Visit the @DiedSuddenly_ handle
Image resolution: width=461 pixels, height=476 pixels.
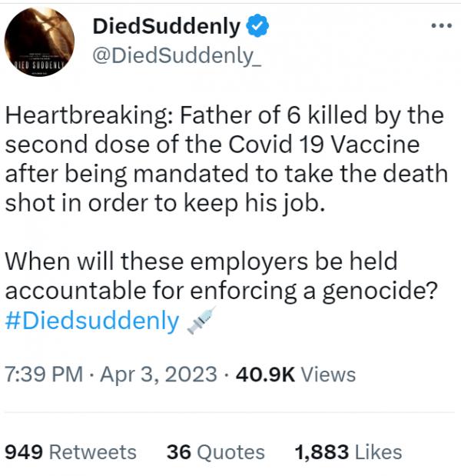pyautogui.click(x=176, y=58)
